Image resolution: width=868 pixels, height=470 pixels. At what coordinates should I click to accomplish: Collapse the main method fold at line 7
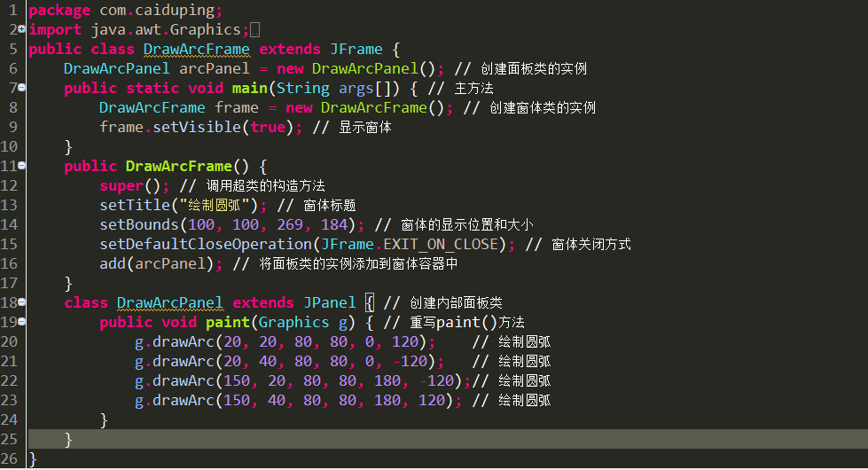(21, 88)
